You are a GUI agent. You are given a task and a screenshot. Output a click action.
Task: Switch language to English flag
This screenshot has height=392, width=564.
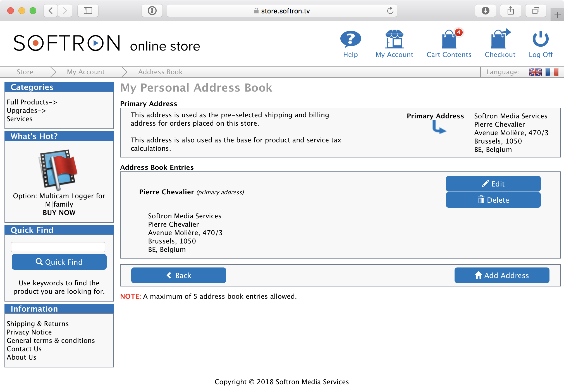click(535, 72)
